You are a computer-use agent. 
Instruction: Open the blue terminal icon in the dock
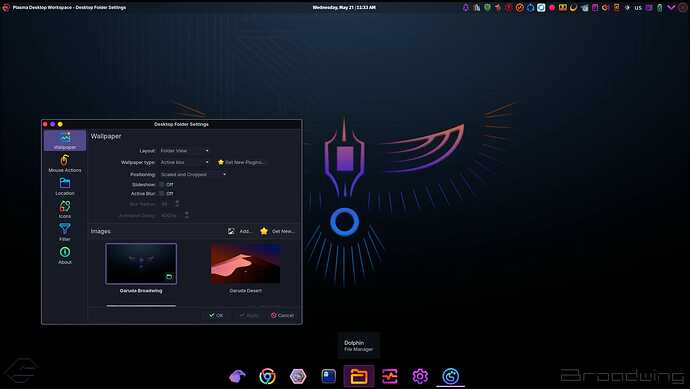click(x=328, y=376)
